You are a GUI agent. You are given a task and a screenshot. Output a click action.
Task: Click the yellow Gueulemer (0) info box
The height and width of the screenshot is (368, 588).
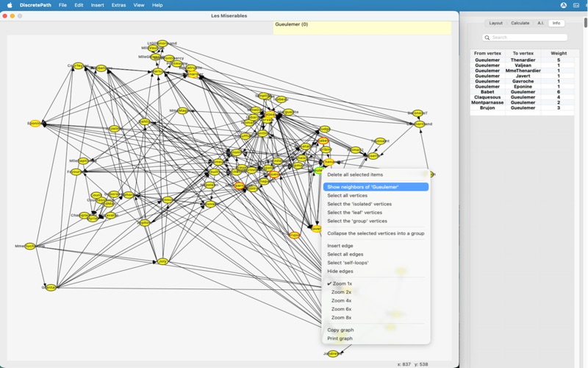pyautogui.click(x=362, y=28)
